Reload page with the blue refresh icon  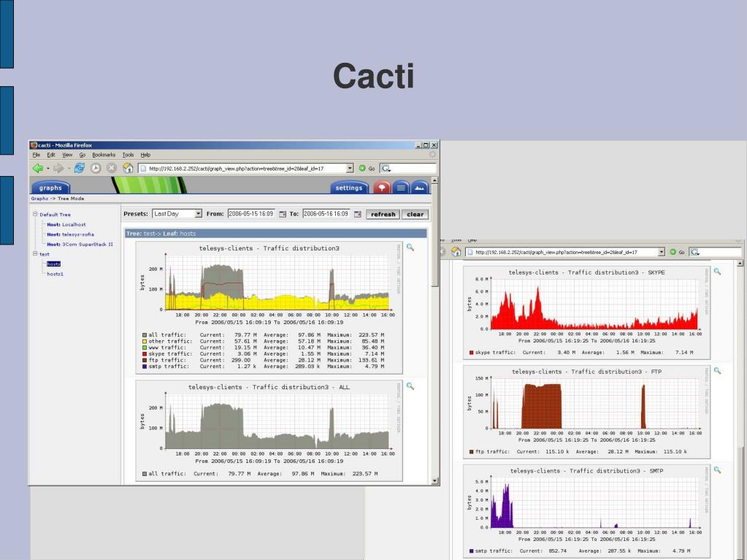click(x=79, y=168)
